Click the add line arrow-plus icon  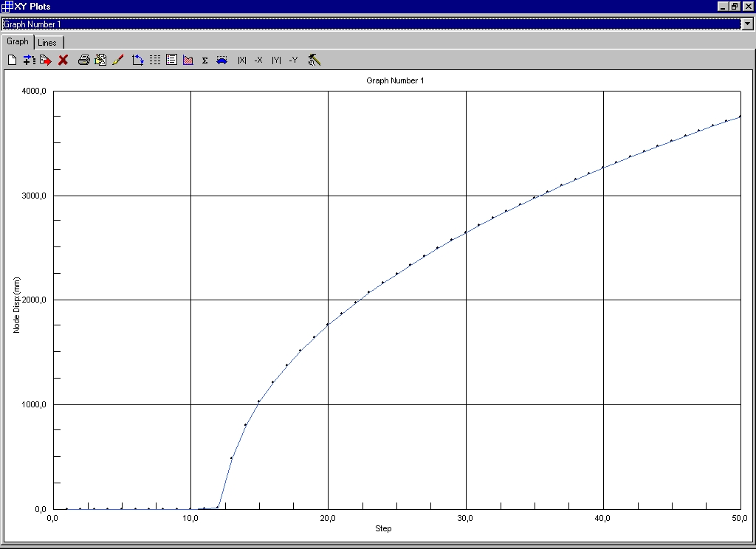pyautogui.click(x=30, y=60)
